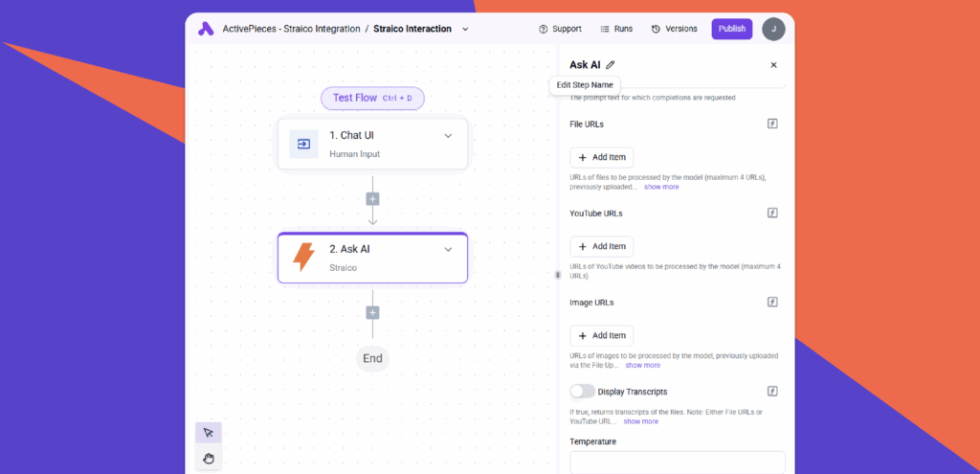Viewport: 980px width, 474px height.
Task: Click the Temperature label
Action: (592, 441)
